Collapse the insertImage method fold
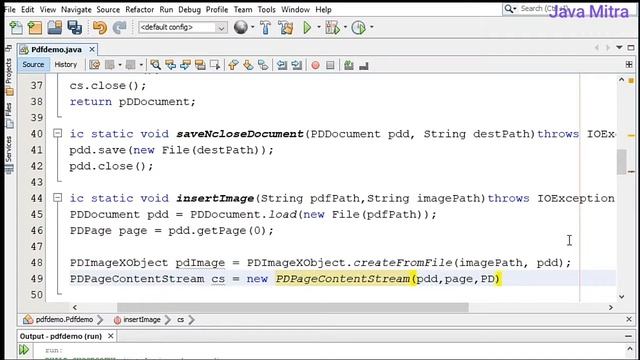The image size is (640, 360). [x=58, y=198]
